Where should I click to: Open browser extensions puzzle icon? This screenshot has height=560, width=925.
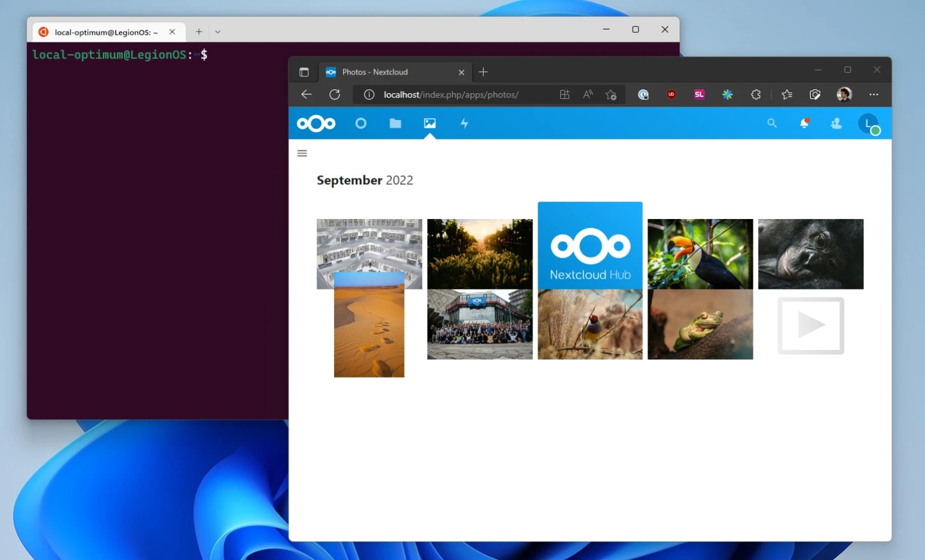[756, 94]
